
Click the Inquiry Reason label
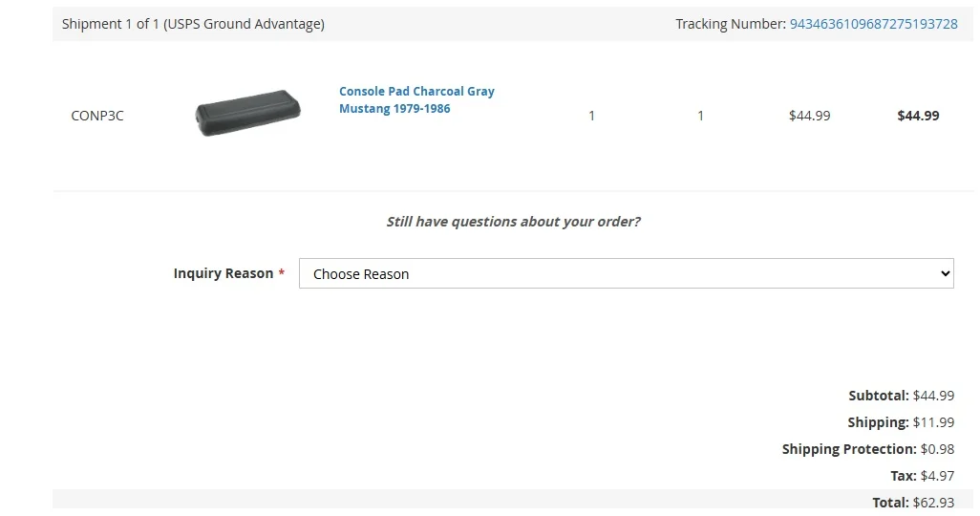pyautogui.click(x=224, y=273)
